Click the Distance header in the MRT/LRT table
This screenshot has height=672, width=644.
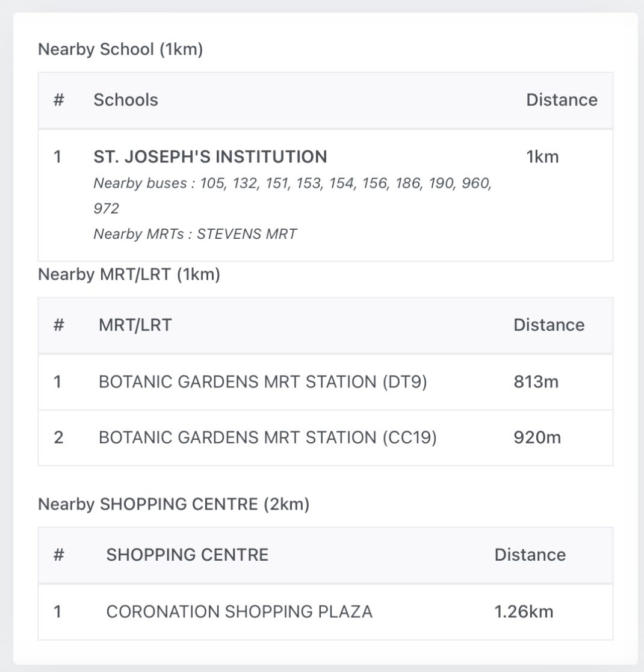click(x=548, y=325)
